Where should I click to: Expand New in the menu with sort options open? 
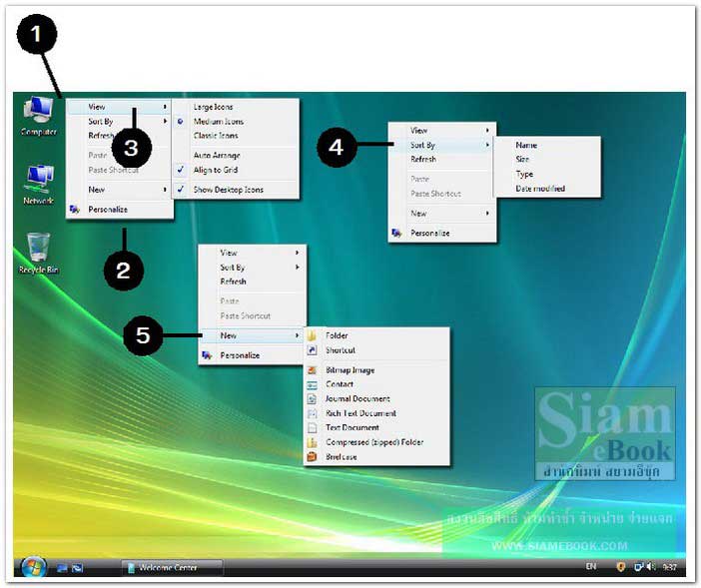tap(441, 213)
